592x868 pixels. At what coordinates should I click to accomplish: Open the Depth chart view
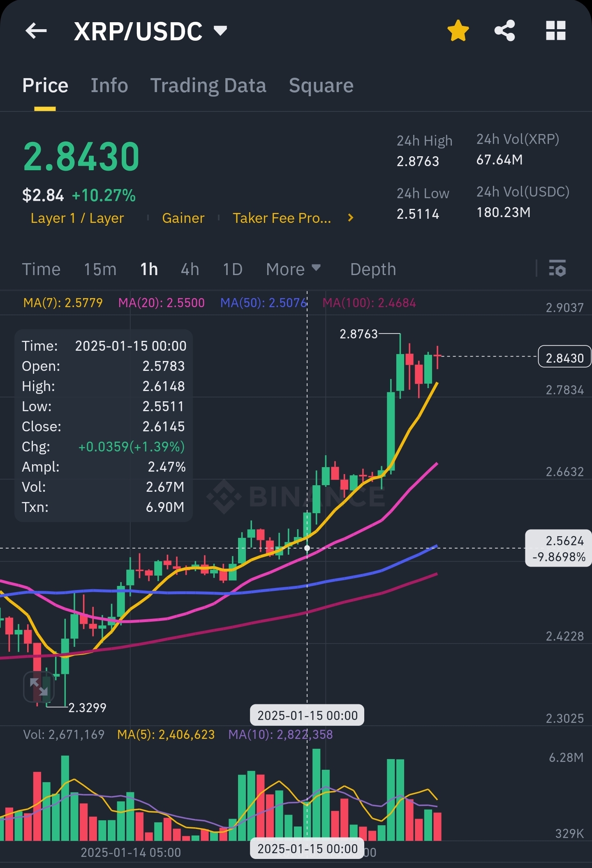point(373,269)
